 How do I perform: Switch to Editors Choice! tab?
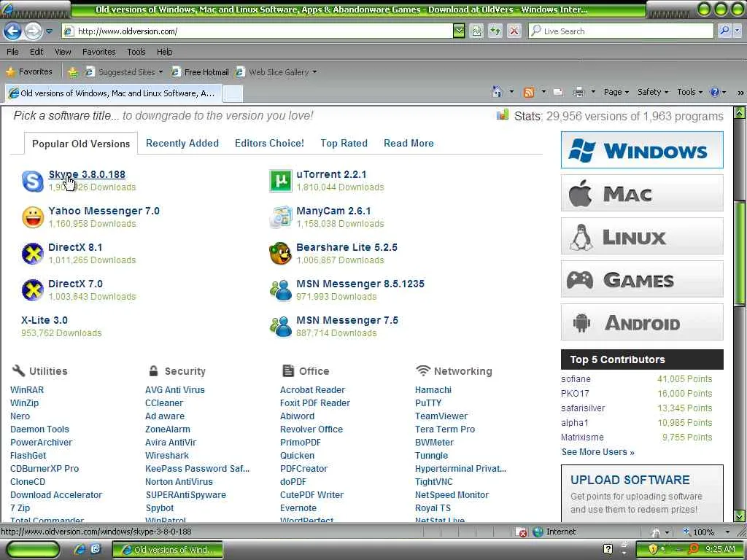point(269,144)
